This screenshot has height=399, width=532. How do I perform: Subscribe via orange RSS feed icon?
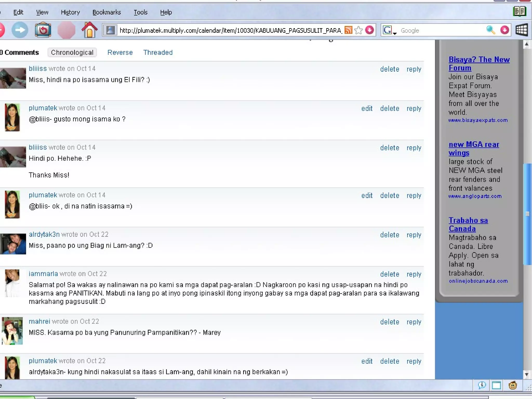point(348,30)
